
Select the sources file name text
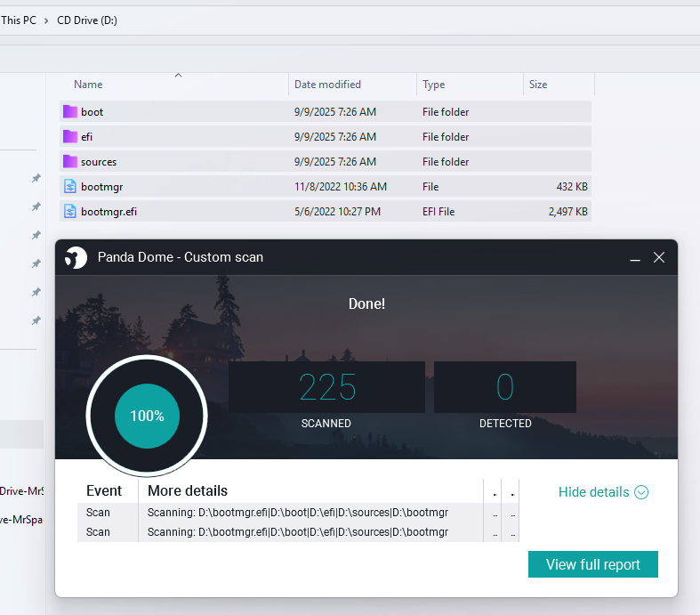pos(99,162)
